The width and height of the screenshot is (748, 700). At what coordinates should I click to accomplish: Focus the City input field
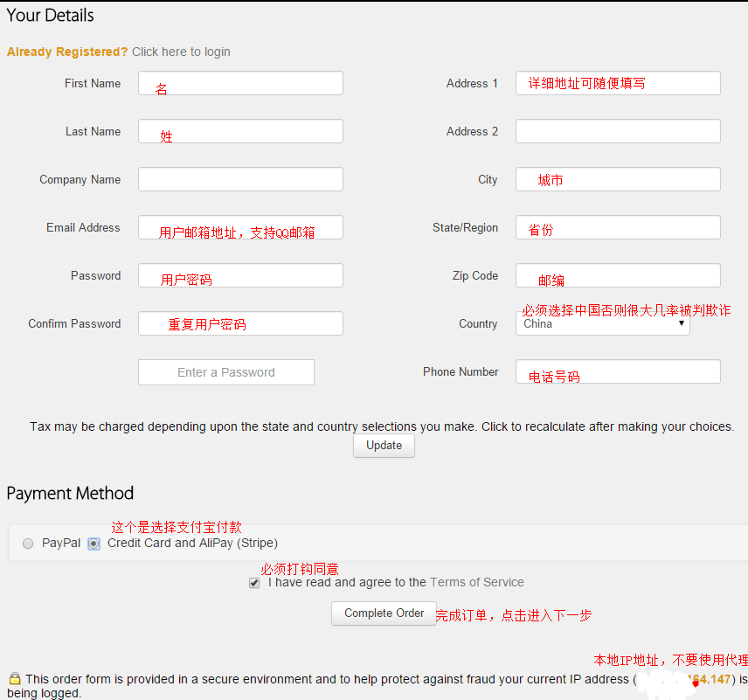pyautogui.click(x=618, y=179)
